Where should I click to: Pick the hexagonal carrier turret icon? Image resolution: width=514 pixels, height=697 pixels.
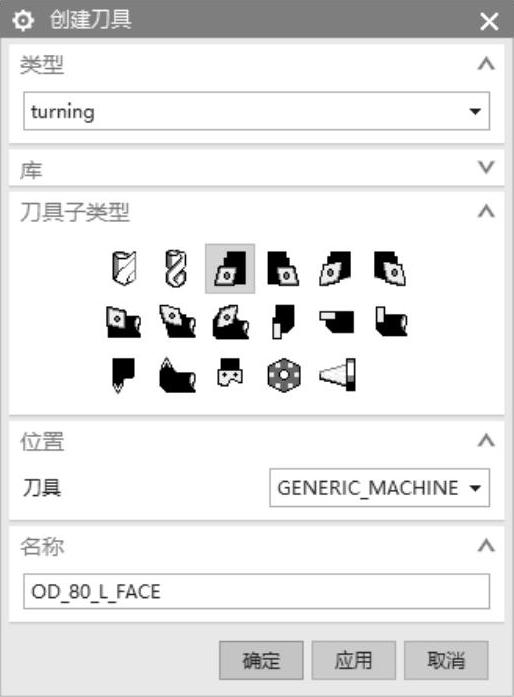[x=284, y=375]
